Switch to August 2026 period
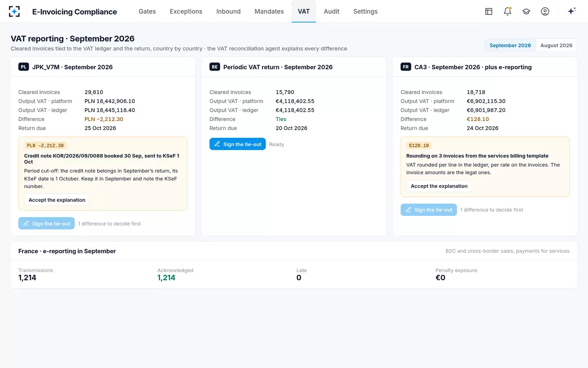The height and width of the screenshot is (368, 588). 556,45
